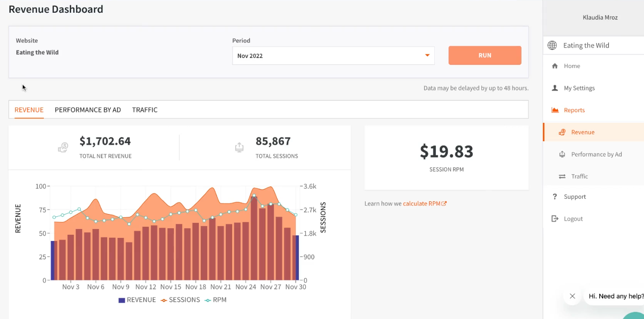The height and width of the screenshot is (319, 644).
Task: Click the total sessions upload icon
Action: pyautogui.click(x=239, y=147)
